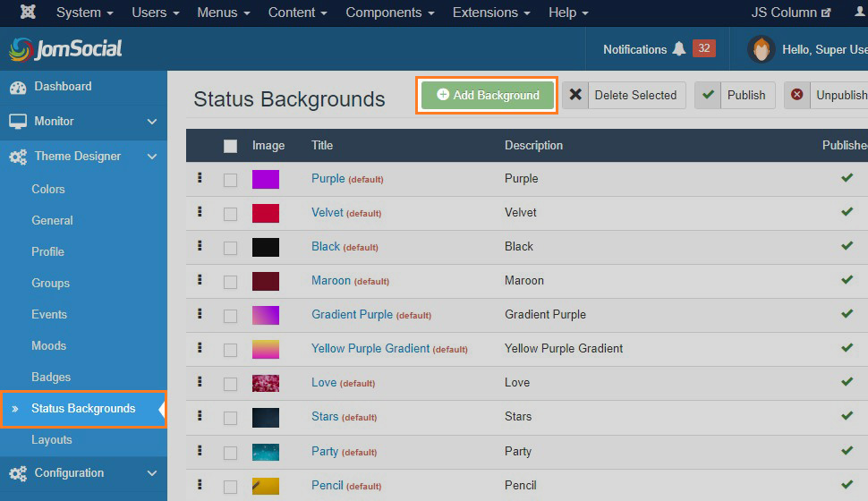Check the Gradient Purple row checkbox
This screenshot has width=868, height=501.
point(230,316)
